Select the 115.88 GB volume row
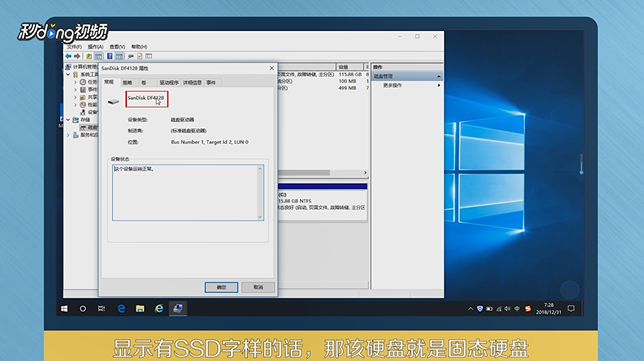This screenshot has height=361, width=644. 323,74
